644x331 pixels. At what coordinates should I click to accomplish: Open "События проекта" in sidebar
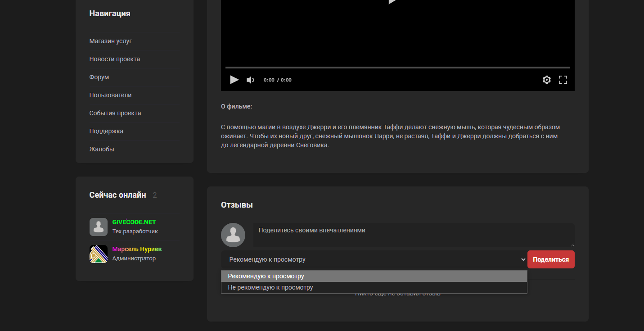click(115, 113)
